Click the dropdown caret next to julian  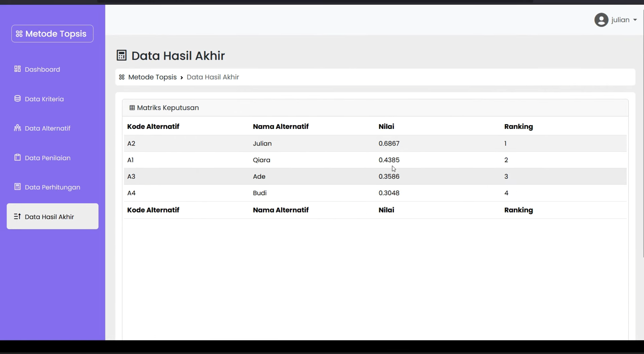635,20
